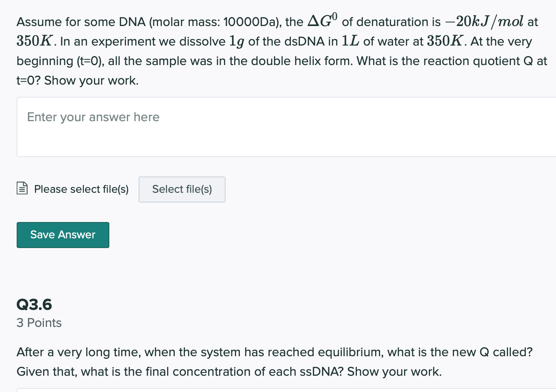Select the Q3.6 question heading
The width and height of the screenshot is (556, 392).
[34, 305]
